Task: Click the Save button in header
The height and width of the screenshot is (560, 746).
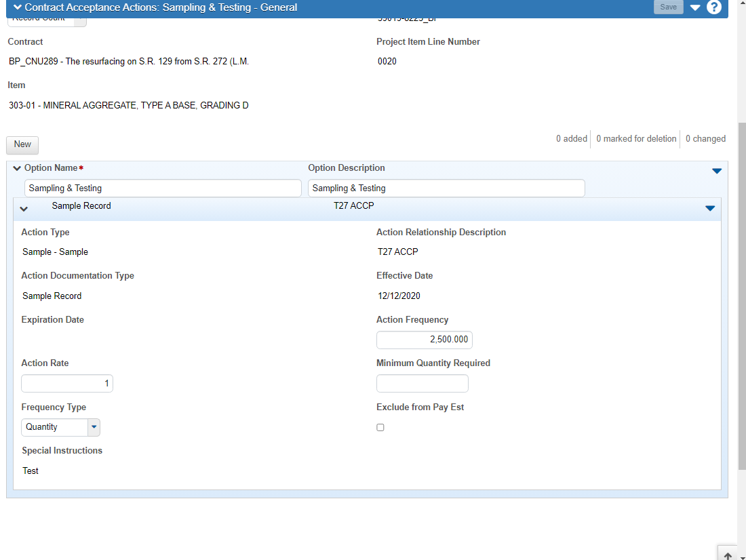Action: coord(668,7)
